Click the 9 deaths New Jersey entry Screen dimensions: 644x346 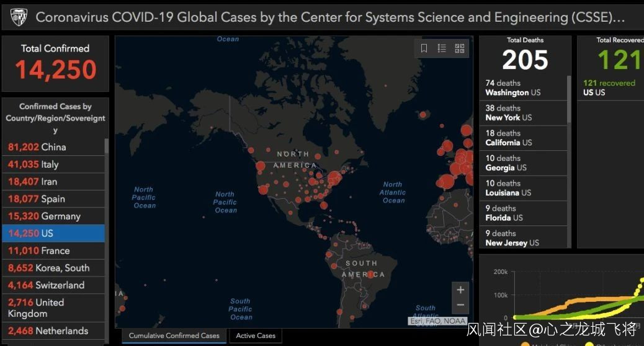[x=523, y=237]
